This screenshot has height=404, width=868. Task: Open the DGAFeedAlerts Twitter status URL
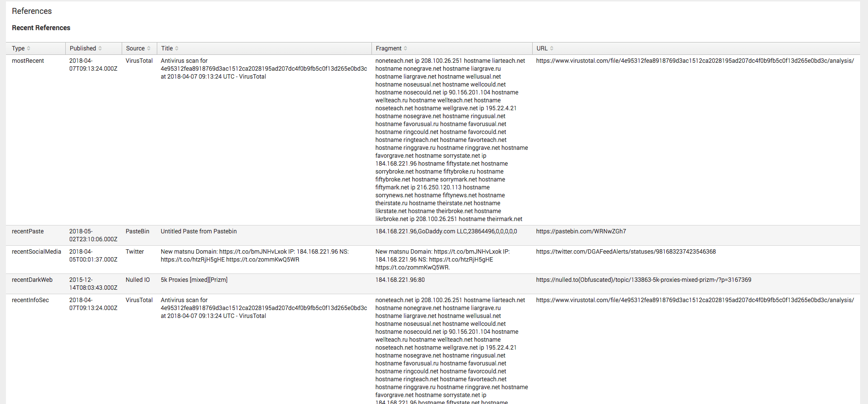pyautogui.click(x=626, y=252)
